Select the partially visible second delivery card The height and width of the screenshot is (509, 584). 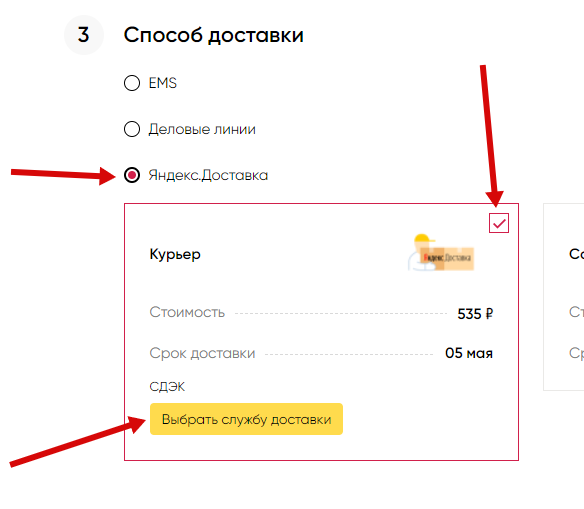pyautogui.click(x=564, y=297)
